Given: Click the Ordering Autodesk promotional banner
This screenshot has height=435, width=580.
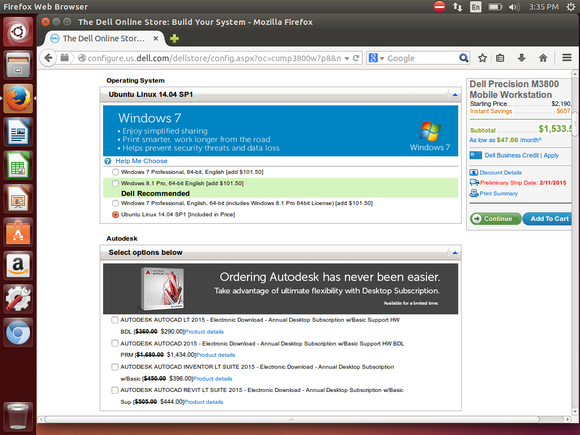Looking at the screenshot, I should tap(280, 289).
